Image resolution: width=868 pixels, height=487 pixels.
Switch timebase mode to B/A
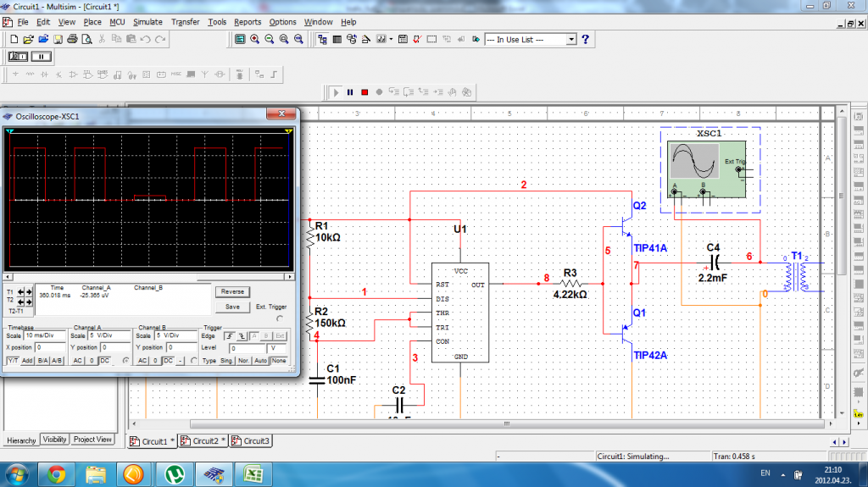(x=42, y=362)
